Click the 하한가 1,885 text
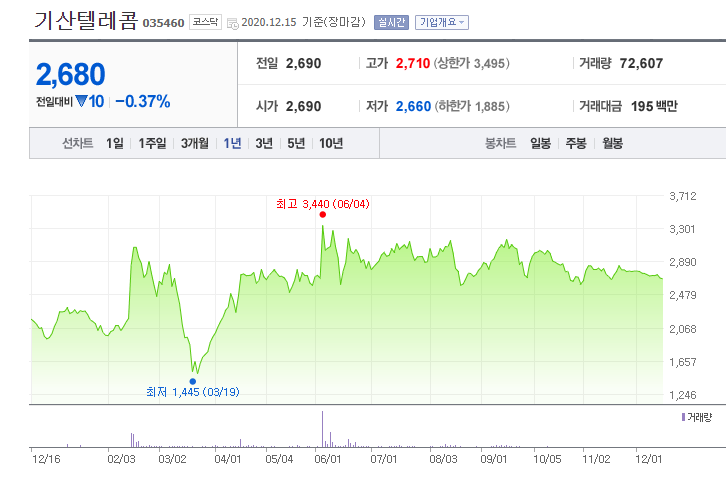 point(471,107)
